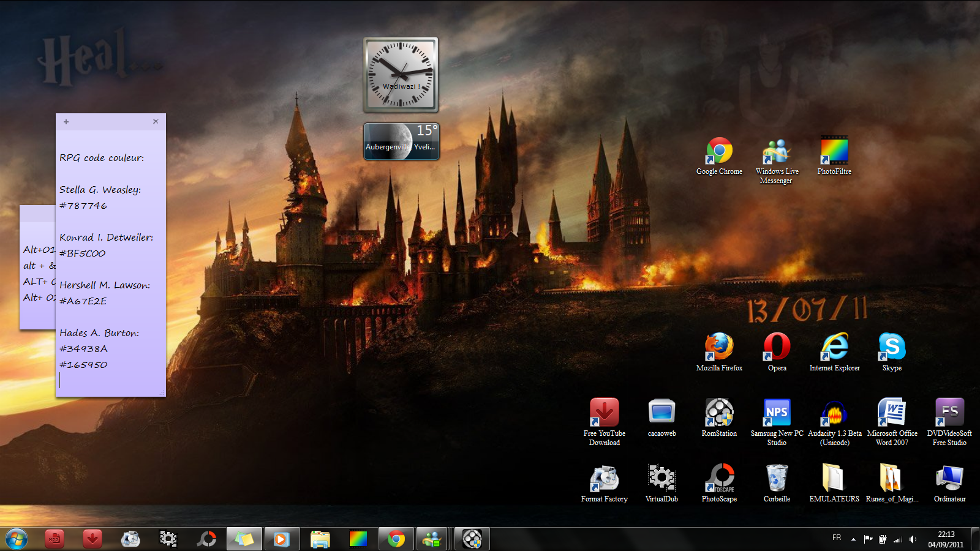Click the '#BF5C00' color code text
Viewport: 980px width, 551px height.
point(82,253)
